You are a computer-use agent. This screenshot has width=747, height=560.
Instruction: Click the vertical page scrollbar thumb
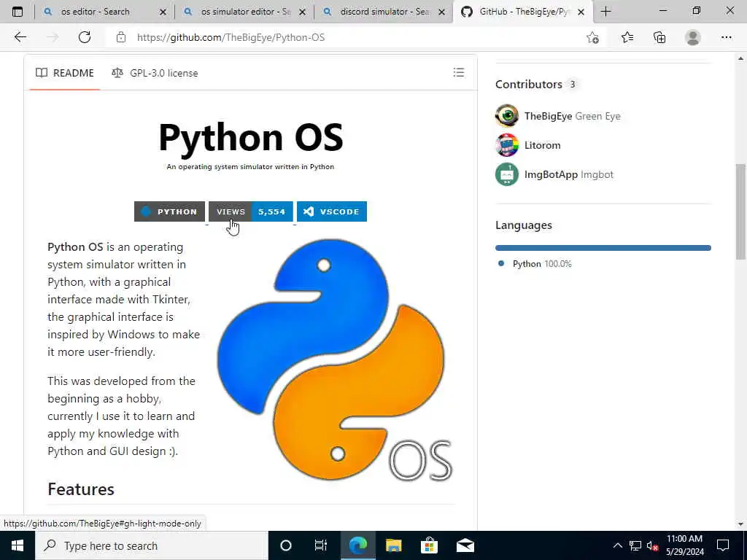(x=740, y=212)
